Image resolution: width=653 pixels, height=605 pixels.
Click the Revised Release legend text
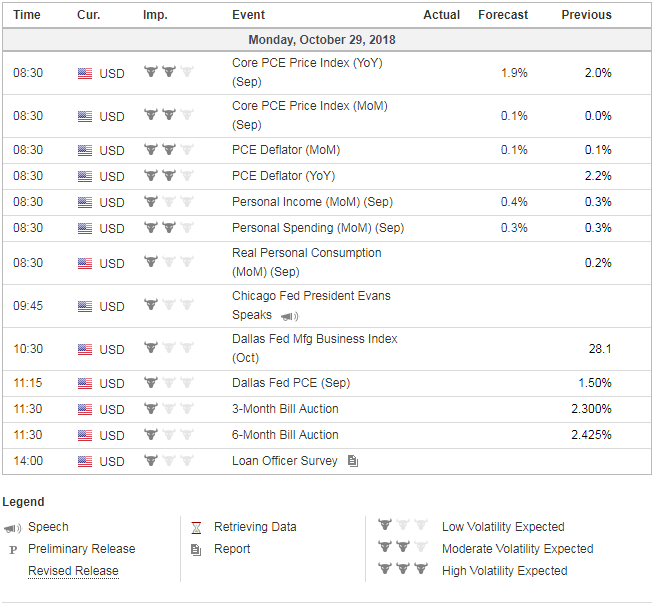tap(73, 571)
